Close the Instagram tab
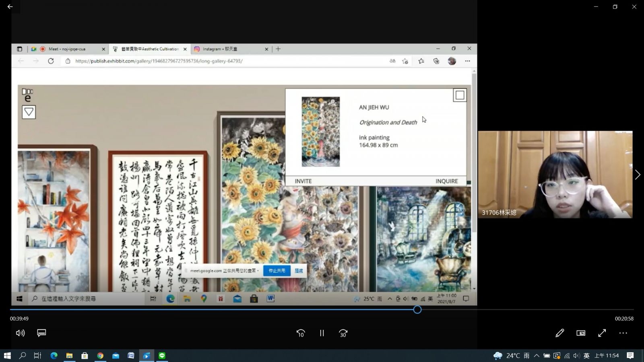 coord(266,49)
